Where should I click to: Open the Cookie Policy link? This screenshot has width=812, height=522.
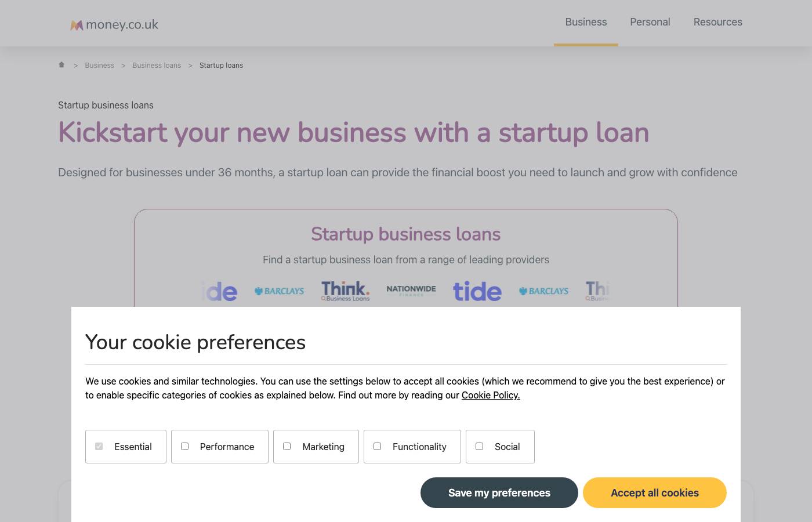(x=491, y=395)
